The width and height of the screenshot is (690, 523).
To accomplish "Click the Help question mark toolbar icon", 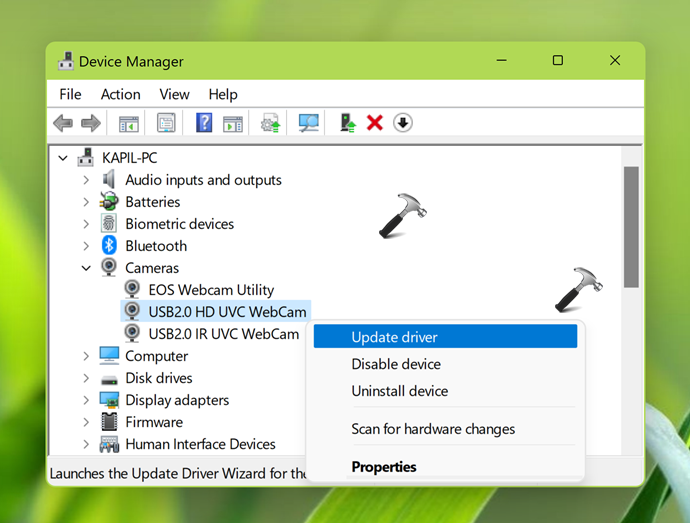I will (x=204, y=123).
